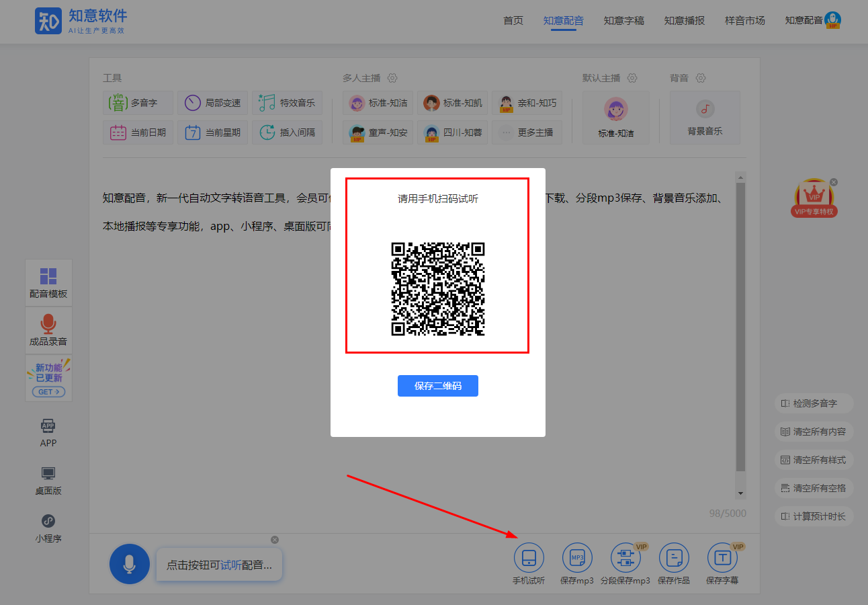Click the 手机试听 phone preview icon

tap(529, 558)
